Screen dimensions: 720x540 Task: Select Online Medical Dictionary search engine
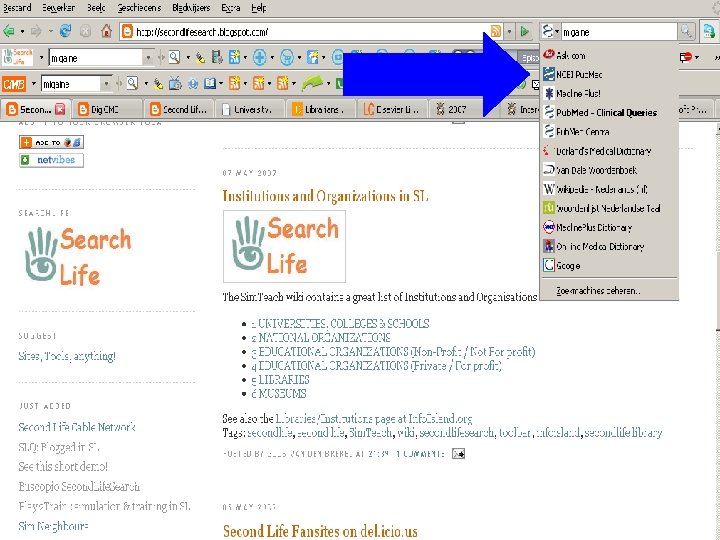(x=608, y=247)
